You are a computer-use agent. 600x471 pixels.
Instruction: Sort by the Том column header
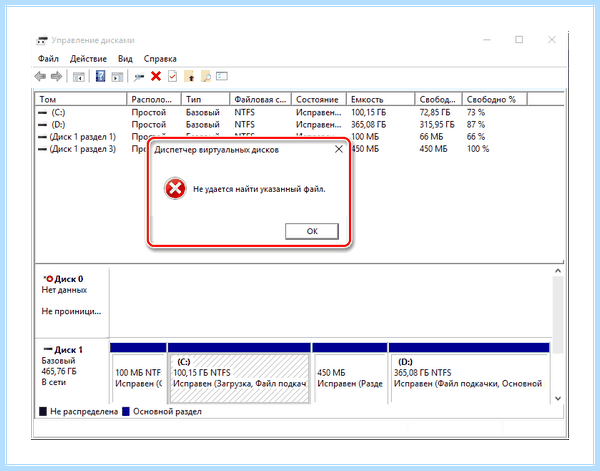(81, 99)
